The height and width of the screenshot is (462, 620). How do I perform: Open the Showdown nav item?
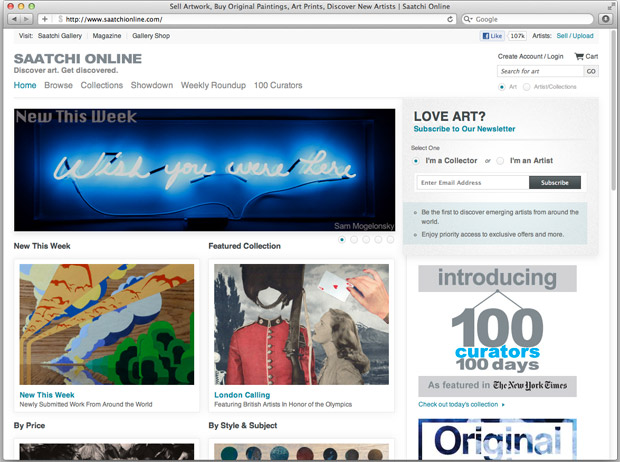pos(152,85)
